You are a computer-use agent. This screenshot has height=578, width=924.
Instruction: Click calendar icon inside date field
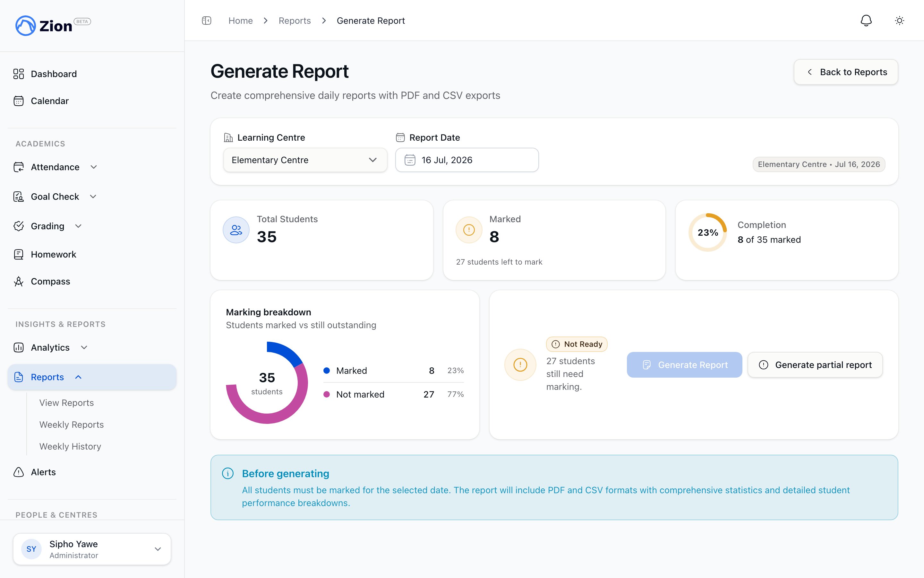[410, 160]
